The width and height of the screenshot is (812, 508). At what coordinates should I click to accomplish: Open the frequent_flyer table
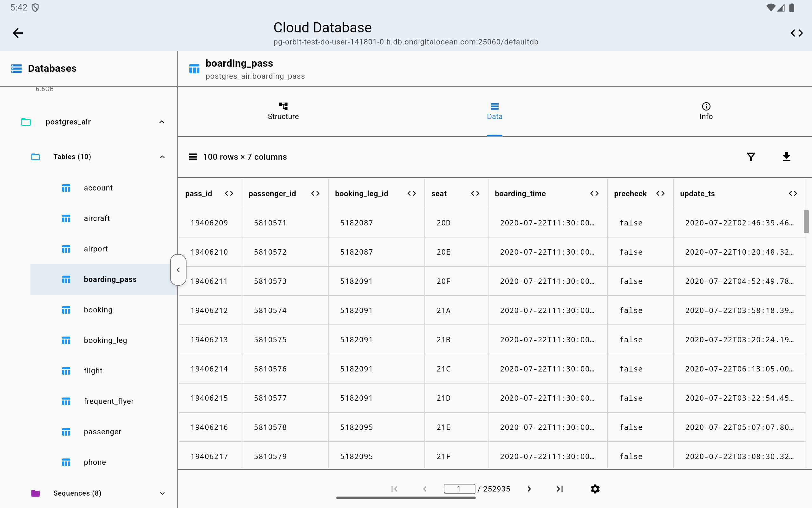tap(103, 401)
